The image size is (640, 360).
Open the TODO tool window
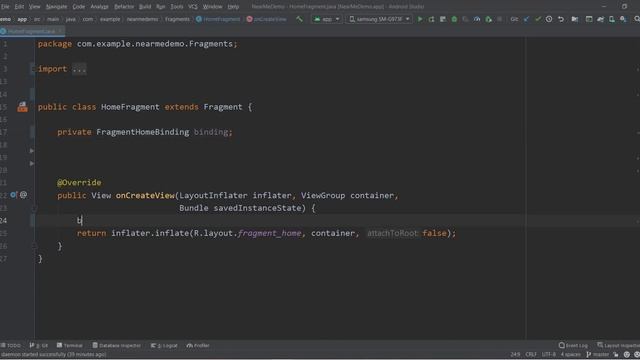click(11, 345)
